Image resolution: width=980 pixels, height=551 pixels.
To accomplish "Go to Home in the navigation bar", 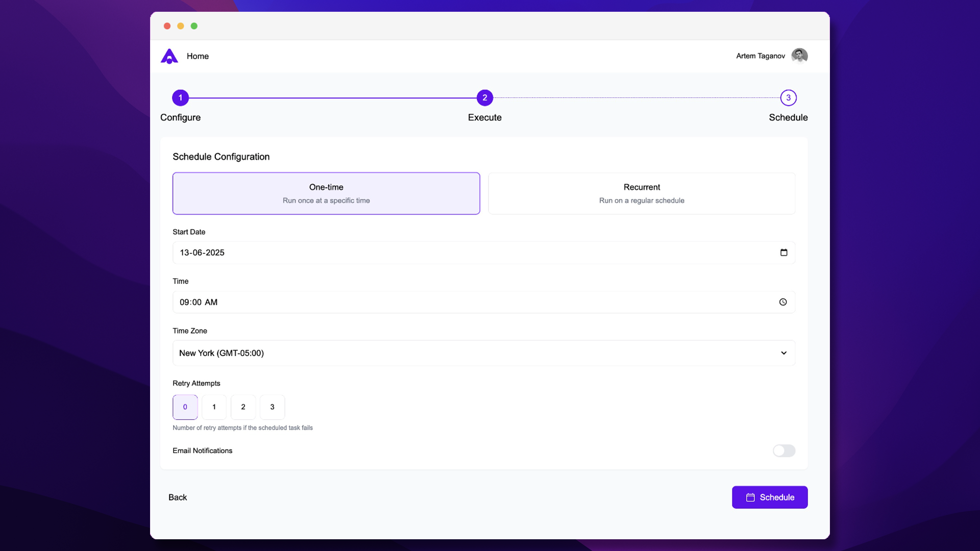I will [198, 56].
